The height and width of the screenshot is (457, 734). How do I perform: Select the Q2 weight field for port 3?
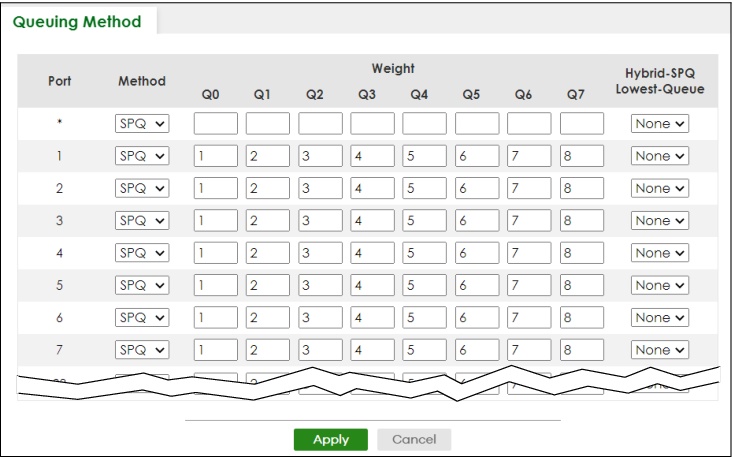tap(320, 221)
